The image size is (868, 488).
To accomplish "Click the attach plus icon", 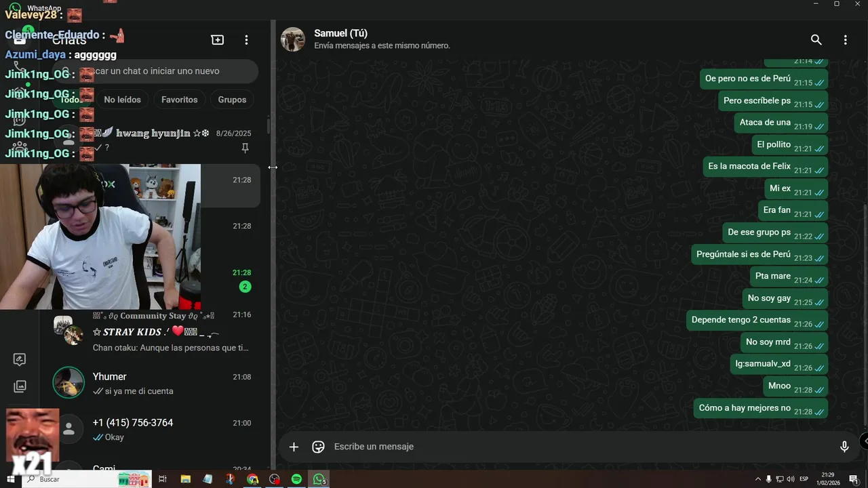I will click(294, 447).
